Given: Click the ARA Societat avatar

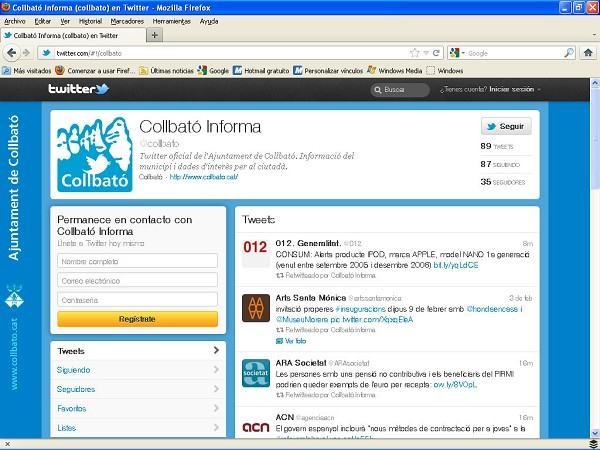Looking at the screenshot, I should tap(256, 373).
